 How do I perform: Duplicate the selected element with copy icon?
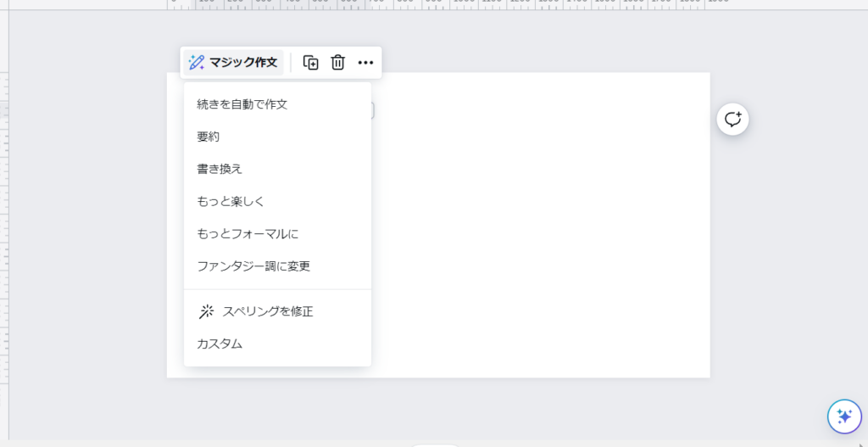pyautogui.click(x=311, y=62)
